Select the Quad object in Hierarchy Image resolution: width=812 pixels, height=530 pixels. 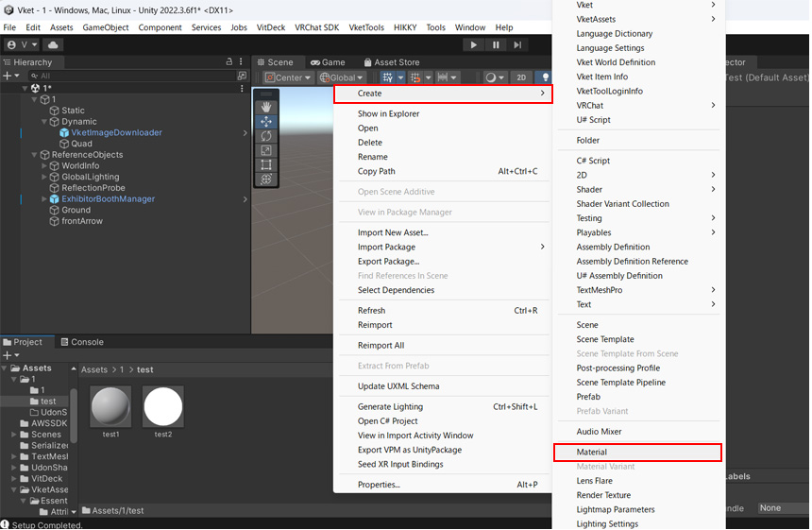pyautogui.click(x=81, y=144)
